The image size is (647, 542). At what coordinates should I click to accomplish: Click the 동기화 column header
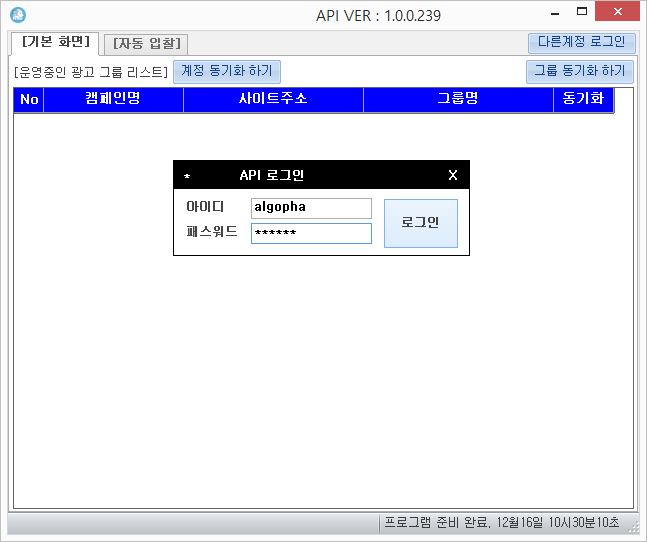(x=582, y=100)
